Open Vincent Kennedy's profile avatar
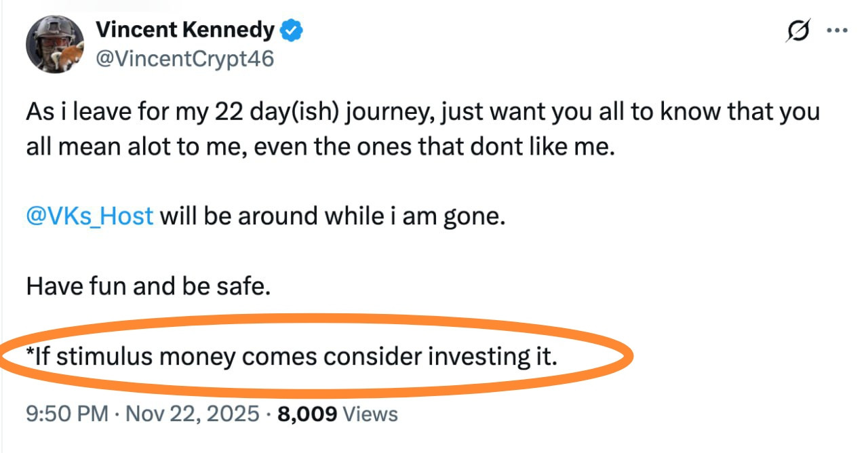This screenshot has height=453, width=868. (x=54, y=45)
